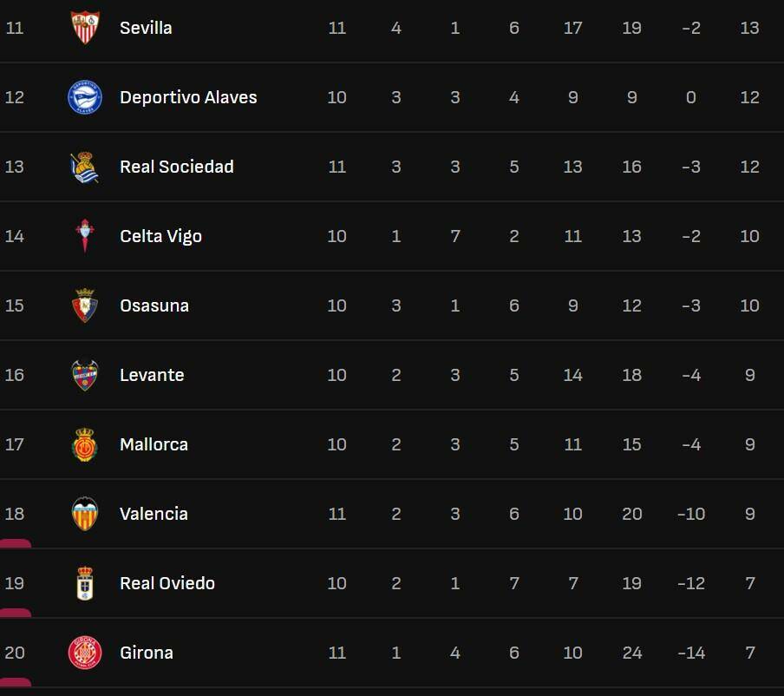Viewport: 784px width, 696px height.
Task: Open the Sevilla team page link
Action: coord(146,28)
